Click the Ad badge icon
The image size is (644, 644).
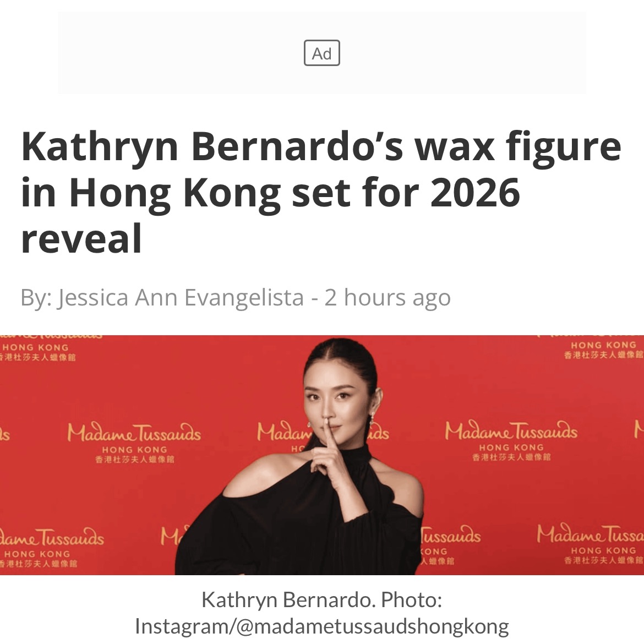coord(321,53)
